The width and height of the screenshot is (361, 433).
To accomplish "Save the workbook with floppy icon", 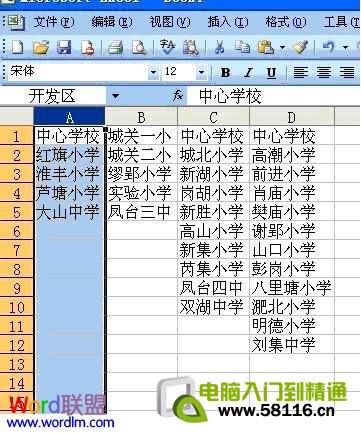I will 64,47.
